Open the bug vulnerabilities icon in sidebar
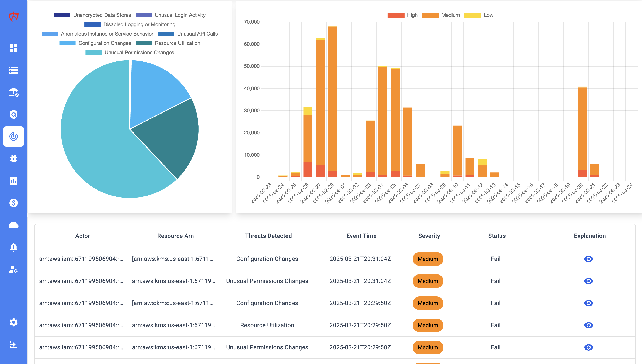Image resolution: width=642 pixels, height=364 pixels. [x=13, y=158]
